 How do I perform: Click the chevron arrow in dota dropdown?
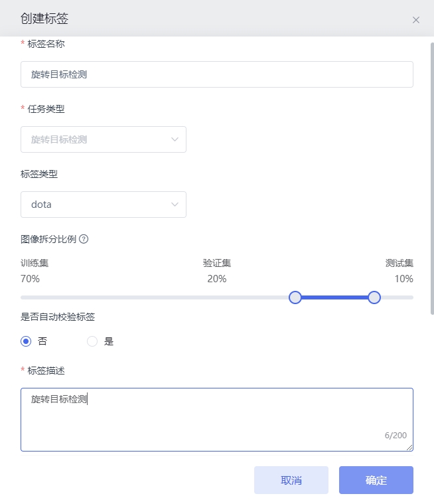click(175, 205)
